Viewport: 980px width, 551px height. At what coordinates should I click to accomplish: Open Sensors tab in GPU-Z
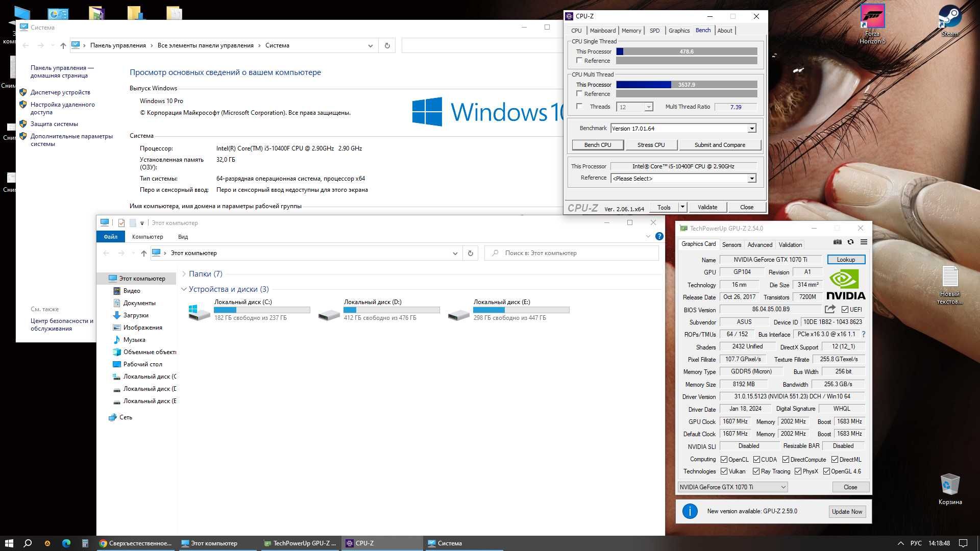[x=731, y=245]
